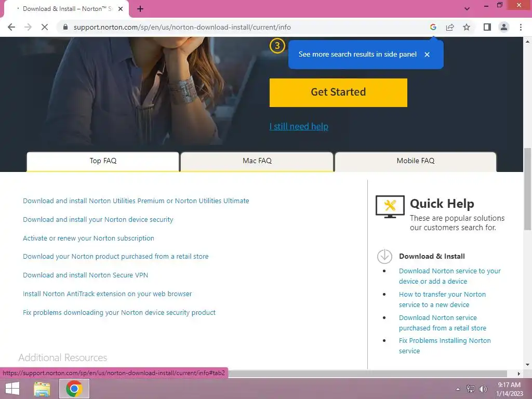This screenshot has height=399, width=532.
Task: Click the Quick Help heading
Action: click(x=442, y=204)
